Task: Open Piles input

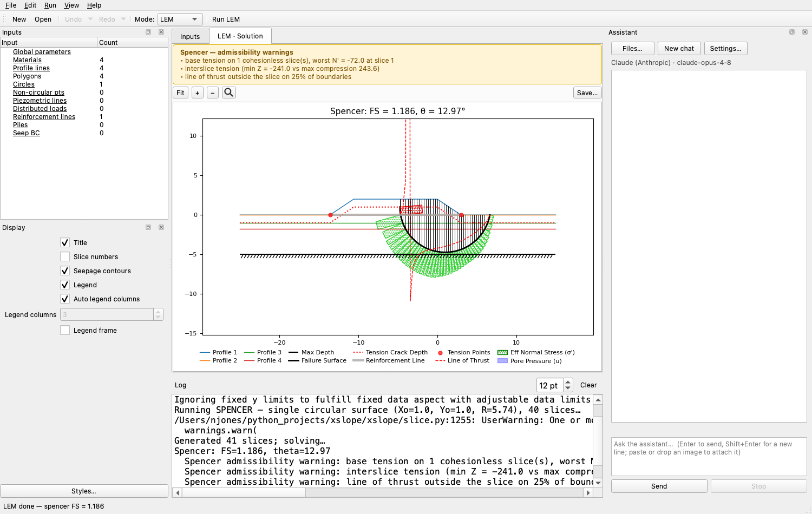Action: point(20,125)
